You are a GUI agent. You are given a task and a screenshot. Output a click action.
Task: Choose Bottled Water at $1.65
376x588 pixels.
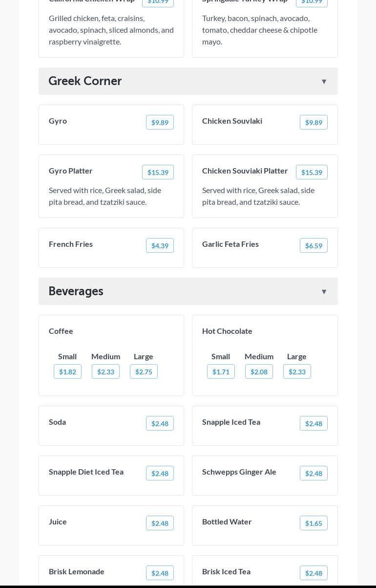(313, 523)
